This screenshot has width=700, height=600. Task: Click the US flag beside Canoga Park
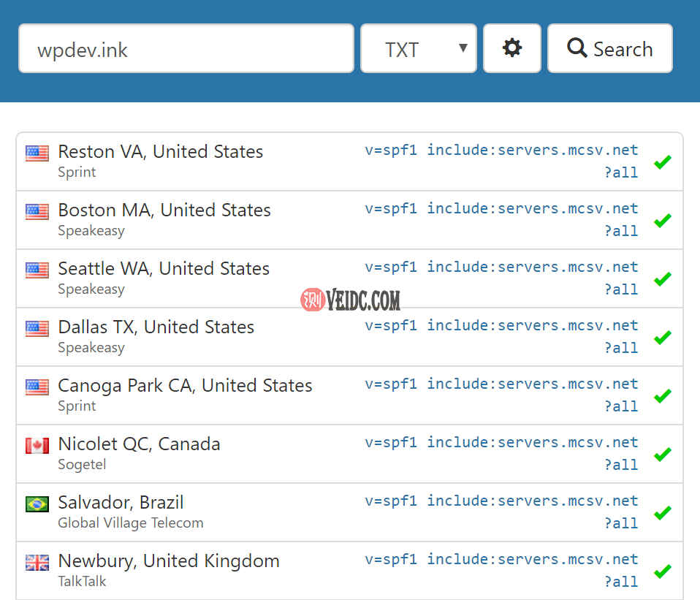pyautogui.click(x=37, y=387)
